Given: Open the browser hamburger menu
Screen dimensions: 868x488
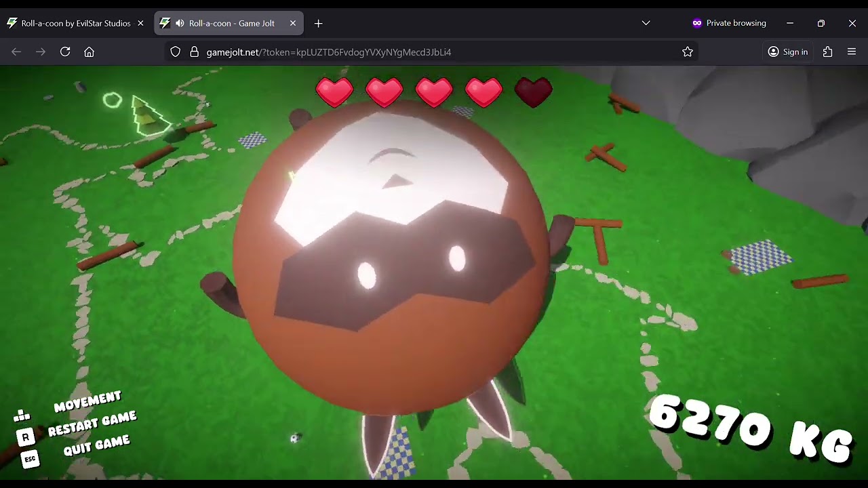Looking at the screenshot, I should click(852, 52).
